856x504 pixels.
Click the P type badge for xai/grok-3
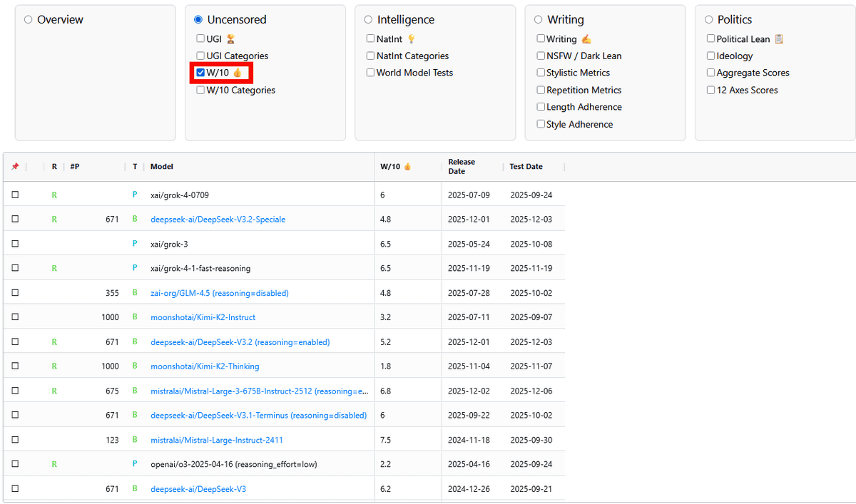coord(135,244)
